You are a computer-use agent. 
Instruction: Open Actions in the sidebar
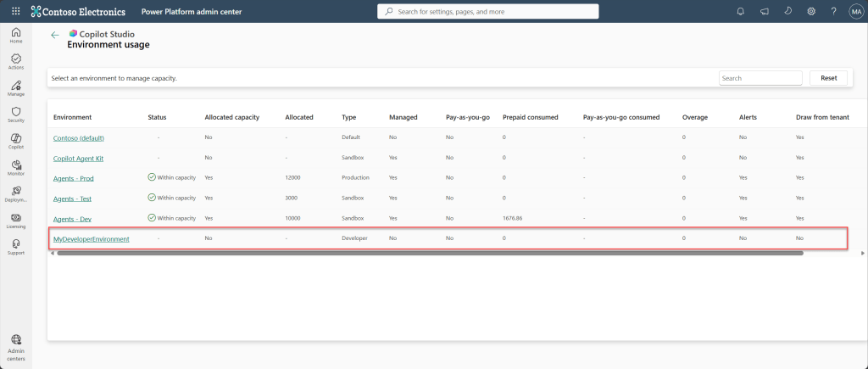tap(16, 61)
